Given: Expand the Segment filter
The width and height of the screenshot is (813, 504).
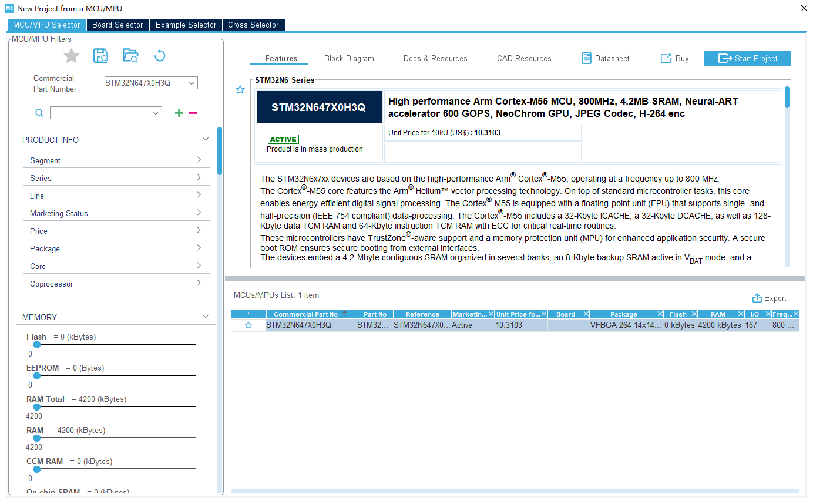Looking at the screenshot, I should pos(199,160).
